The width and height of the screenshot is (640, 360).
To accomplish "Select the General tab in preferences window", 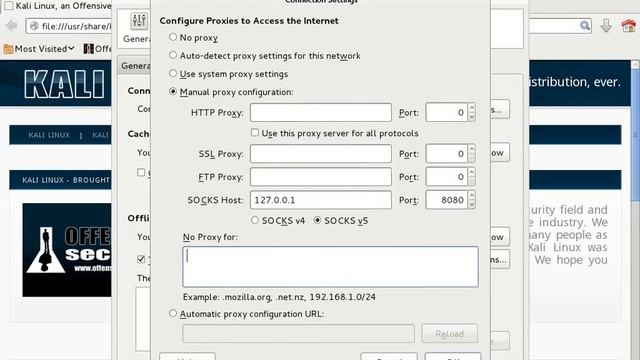I will (x=136, y=66).
